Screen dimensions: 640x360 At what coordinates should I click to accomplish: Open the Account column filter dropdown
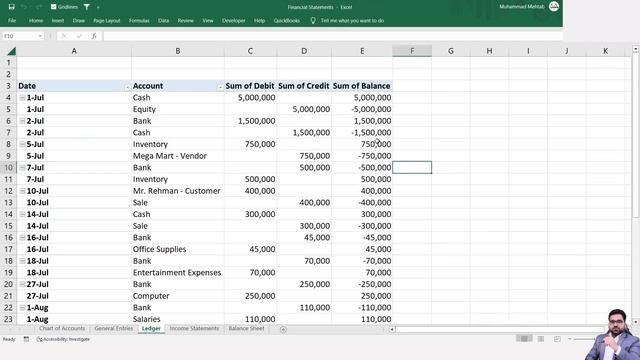pyautogui.click(x=220, y=87)
